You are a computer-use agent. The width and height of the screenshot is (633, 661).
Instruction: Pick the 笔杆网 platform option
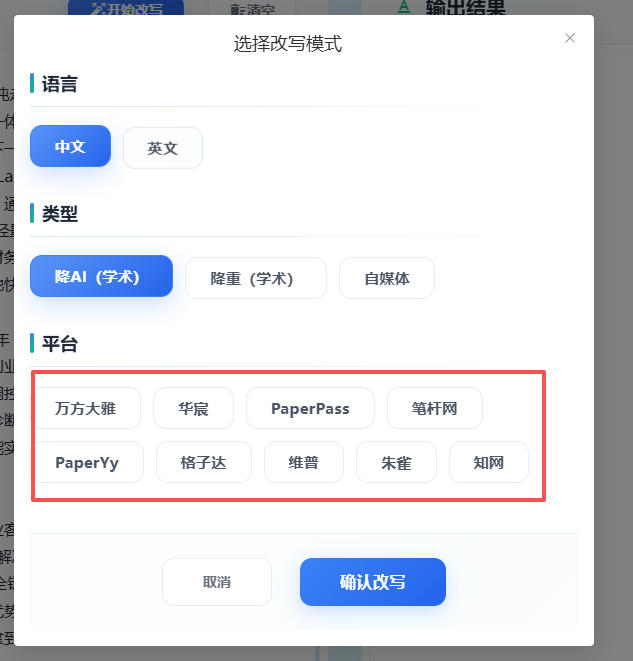435,408
